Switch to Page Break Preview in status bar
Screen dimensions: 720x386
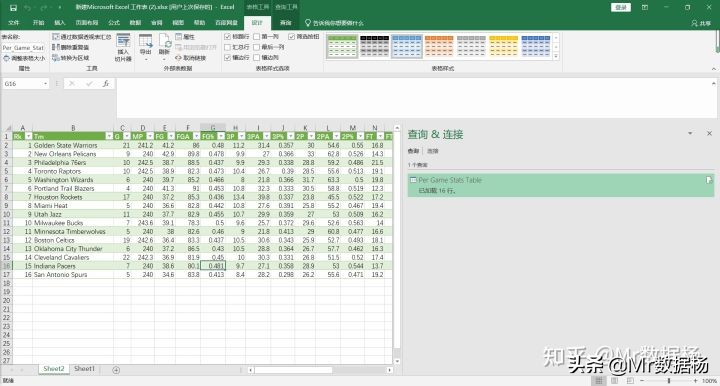click(630, 381)
